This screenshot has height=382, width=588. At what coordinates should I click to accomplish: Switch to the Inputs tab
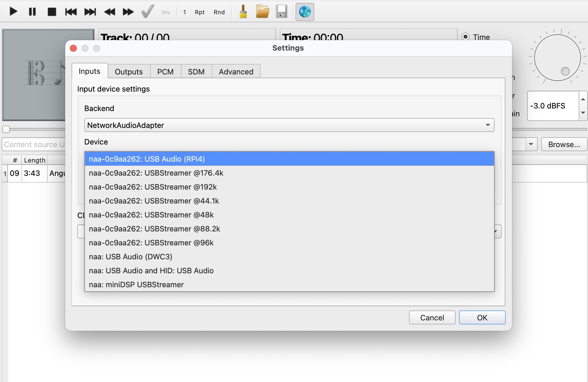90,71
